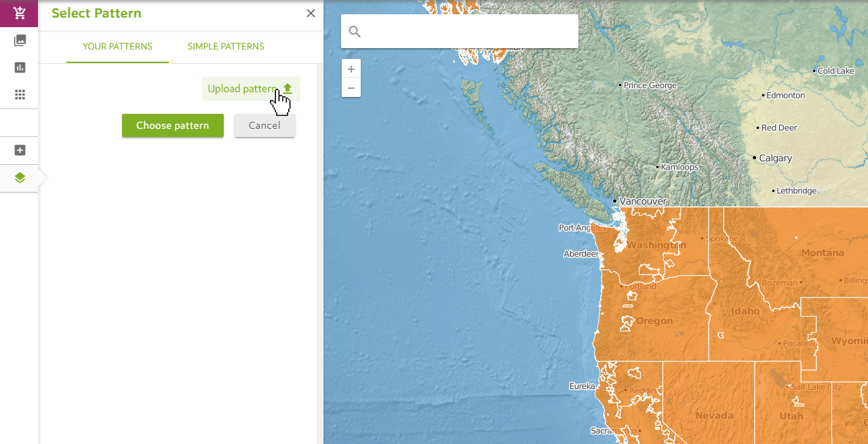The height and width of the screenshot is (444, 868).
Task: Click the Aberdeen label
Action: (x=582, y=254)
